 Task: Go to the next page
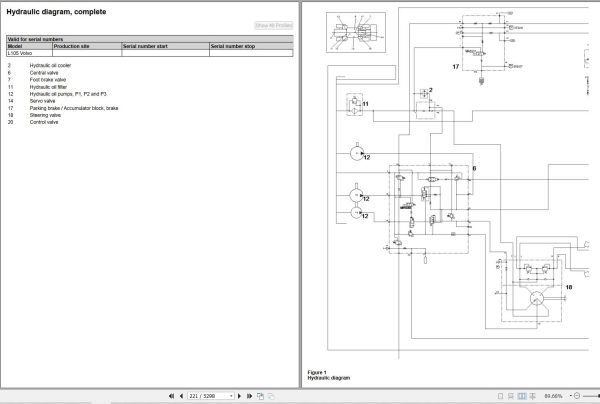tap(240, 396)
